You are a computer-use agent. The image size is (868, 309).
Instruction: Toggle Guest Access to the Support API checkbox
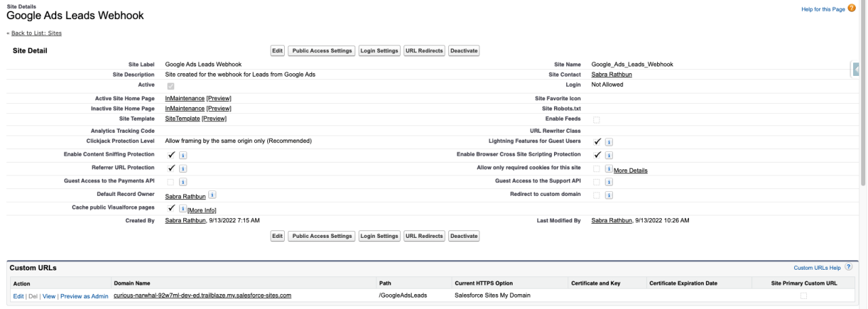point(597,182)
